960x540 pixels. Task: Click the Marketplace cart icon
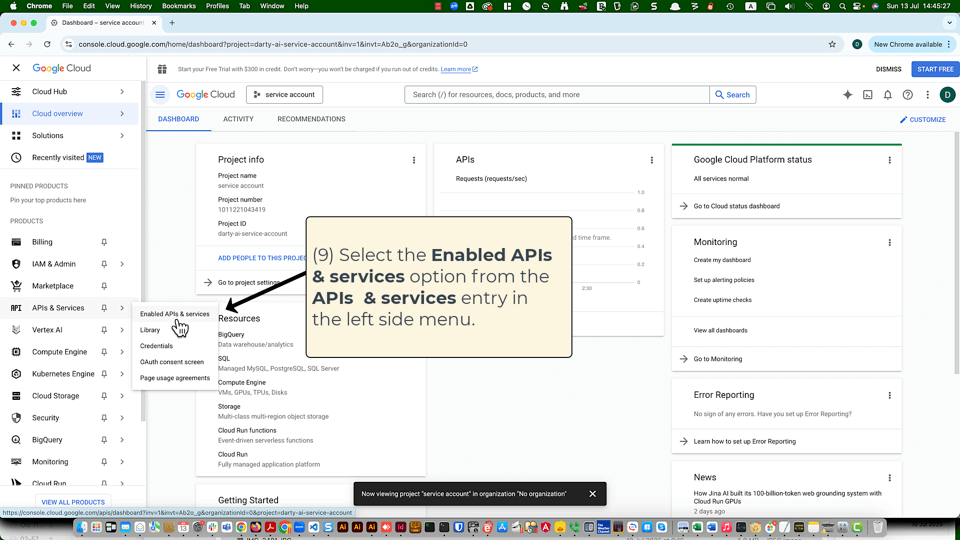tap(17, 286)
